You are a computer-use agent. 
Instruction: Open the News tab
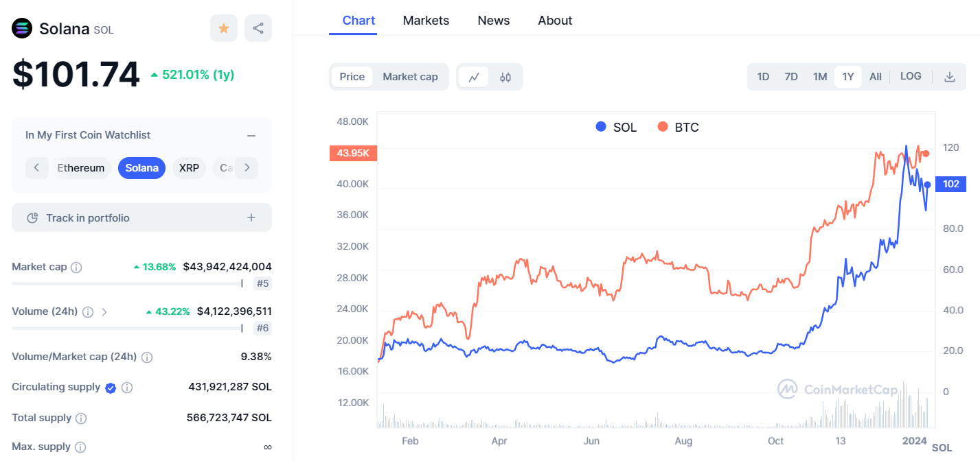pyautogui.click(x=494, y=21)
